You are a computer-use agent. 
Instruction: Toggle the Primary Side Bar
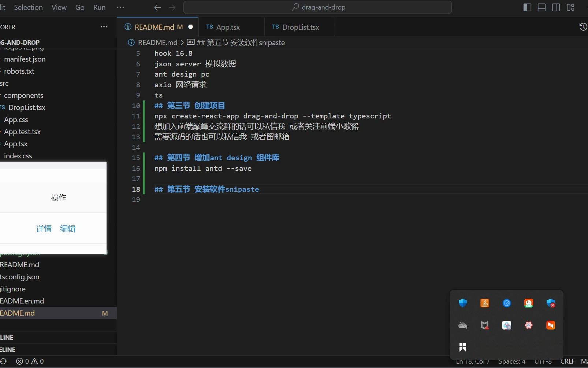[527, 7]
